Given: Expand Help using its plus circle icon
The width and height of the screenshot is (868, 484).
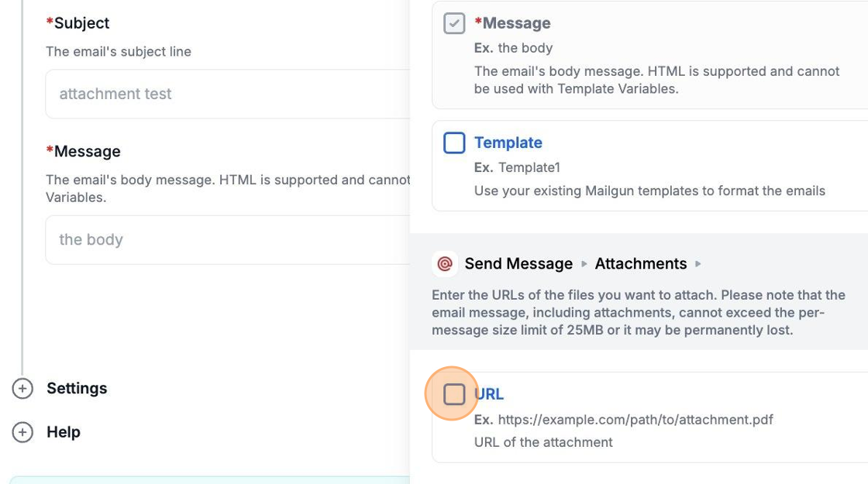Looking at the screenshot, I should coord(22,432).
